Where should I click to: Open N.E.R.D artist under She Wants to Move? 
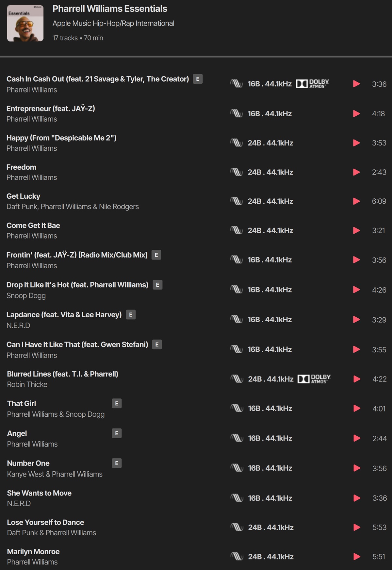click(x=19, y=503)
